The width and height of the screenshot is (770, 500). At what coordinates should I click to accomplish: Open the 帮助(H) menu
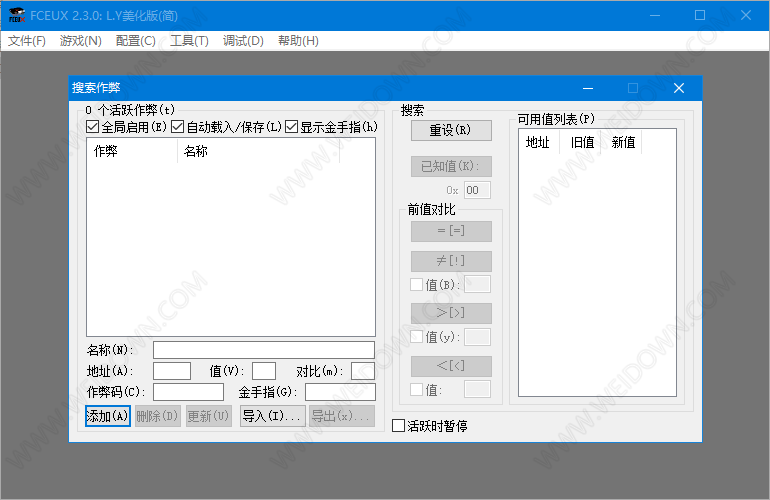click(298, 41)
